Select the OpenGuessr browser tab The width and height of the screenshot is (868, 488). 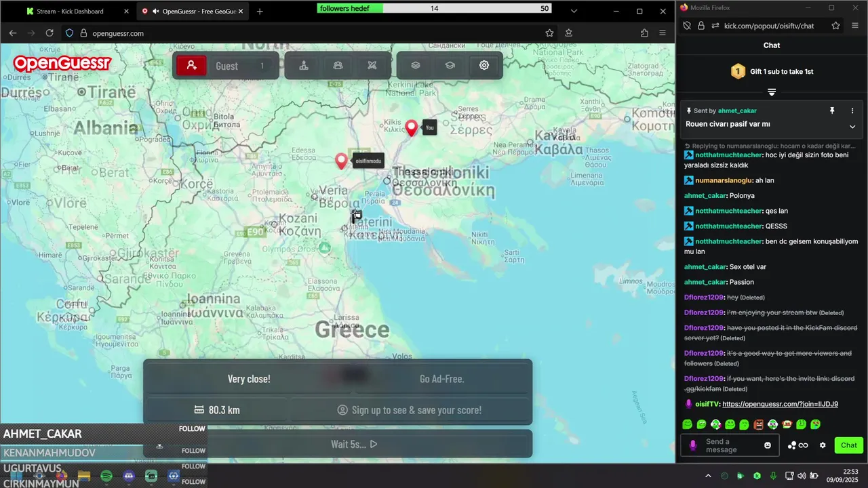click(193, 12)
